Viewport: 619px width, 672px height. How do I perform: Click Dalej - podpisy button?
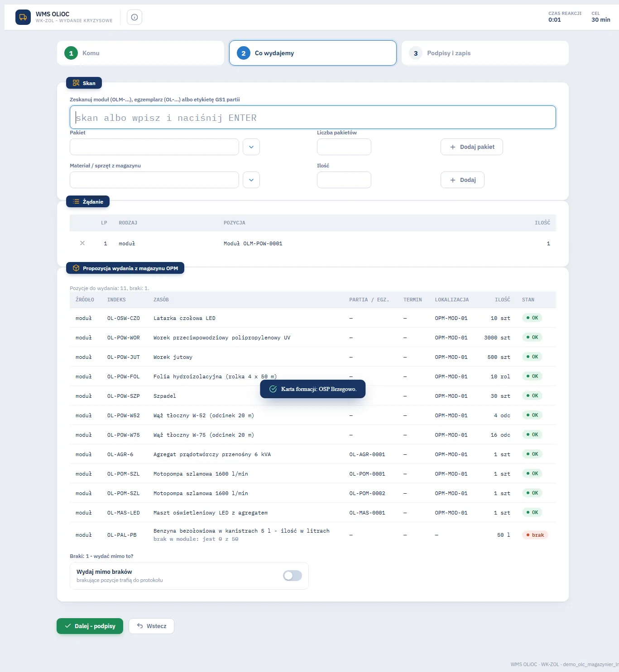[x=90, y=626]
